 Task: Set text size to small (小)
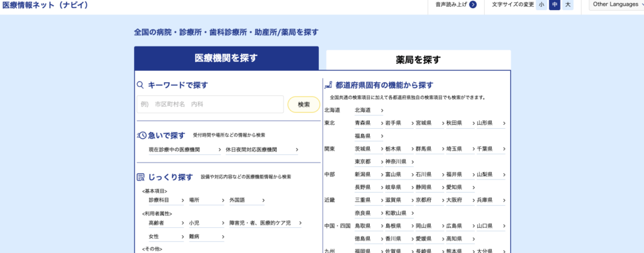pos(541,5)
